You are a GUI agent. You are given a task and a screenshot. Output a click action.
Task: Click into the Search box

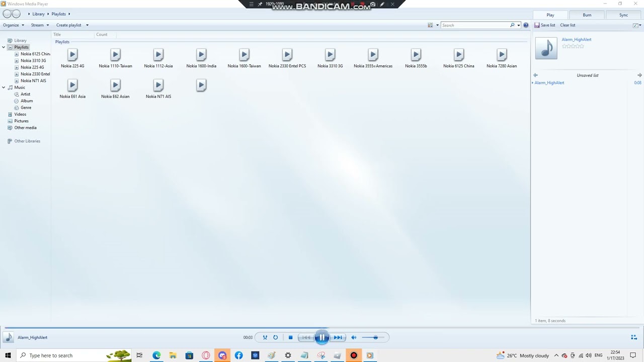pyautogui.click(x=475, y=25)
